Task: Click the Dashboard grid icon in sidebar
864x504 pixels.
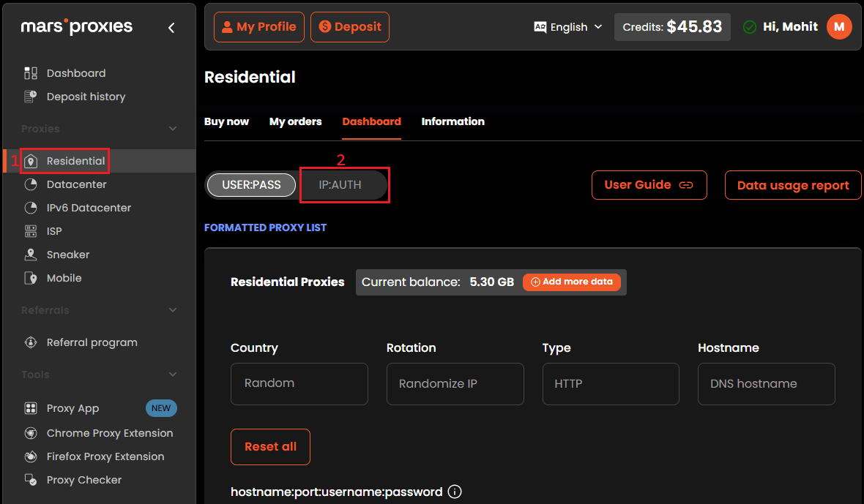Action: coord(31,73)
